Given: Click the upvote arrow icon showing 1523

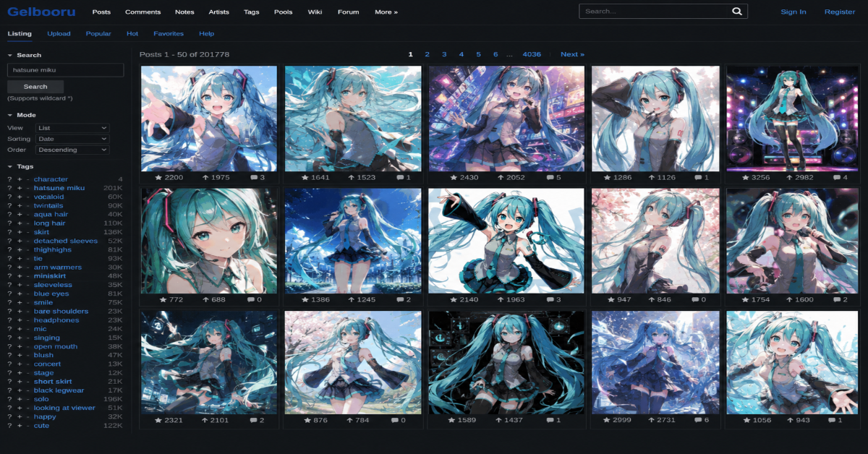Looking at the screenshot, I should pyautogui.click(x=351, y=177).
